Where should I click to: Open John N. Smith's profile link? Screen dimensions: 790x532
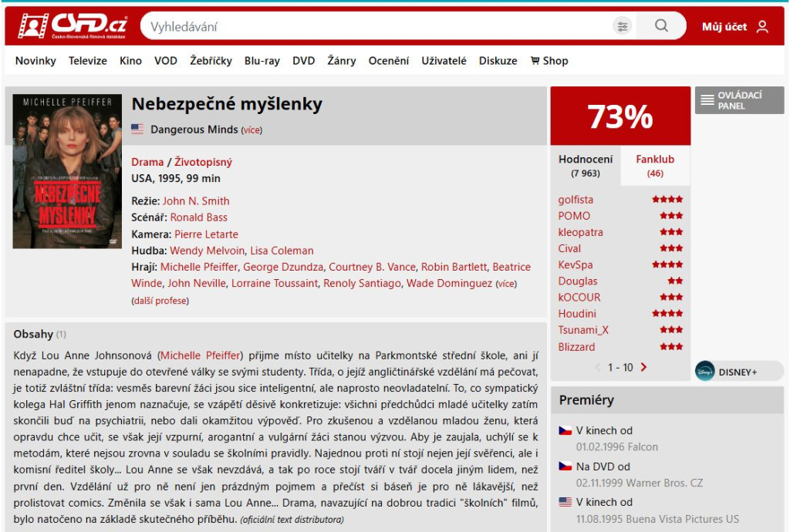tap(198, 200)
